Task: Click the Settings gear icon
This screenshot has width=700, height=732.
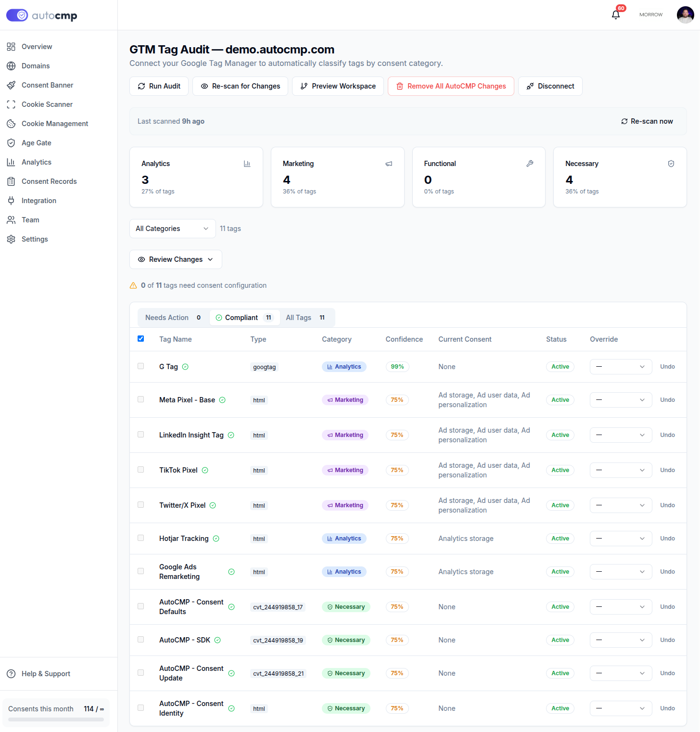Action: coord(11,239)
